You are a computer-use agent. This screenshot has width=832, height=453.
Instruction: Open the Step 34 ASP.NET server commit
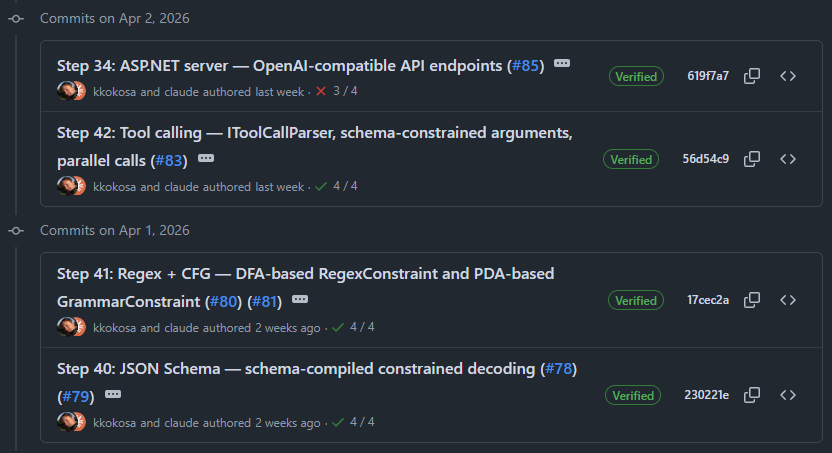[x=280, y=66]
